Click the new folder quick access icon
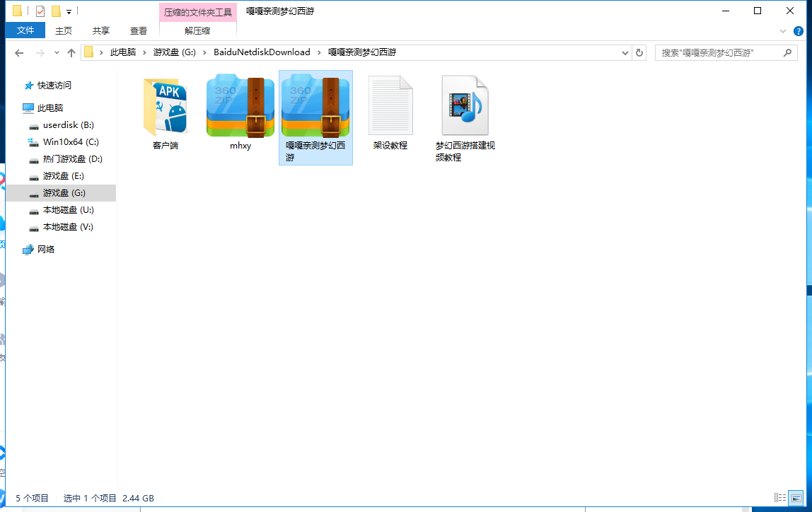Screen dimensions: 812x512 [x=56, y=11]
